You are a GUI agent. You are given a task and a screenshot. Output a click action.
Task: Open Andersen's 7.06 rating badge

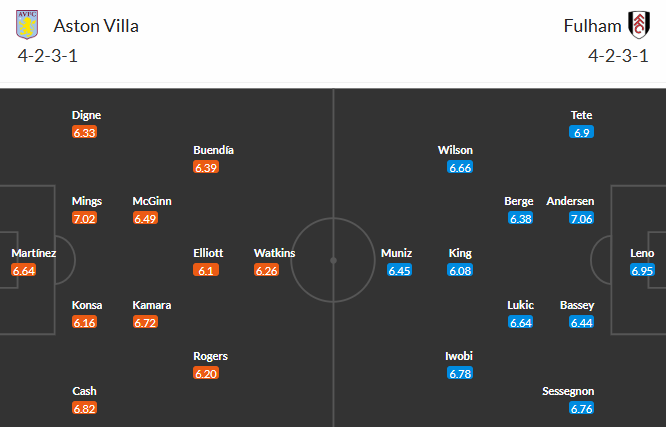(581, 218)
